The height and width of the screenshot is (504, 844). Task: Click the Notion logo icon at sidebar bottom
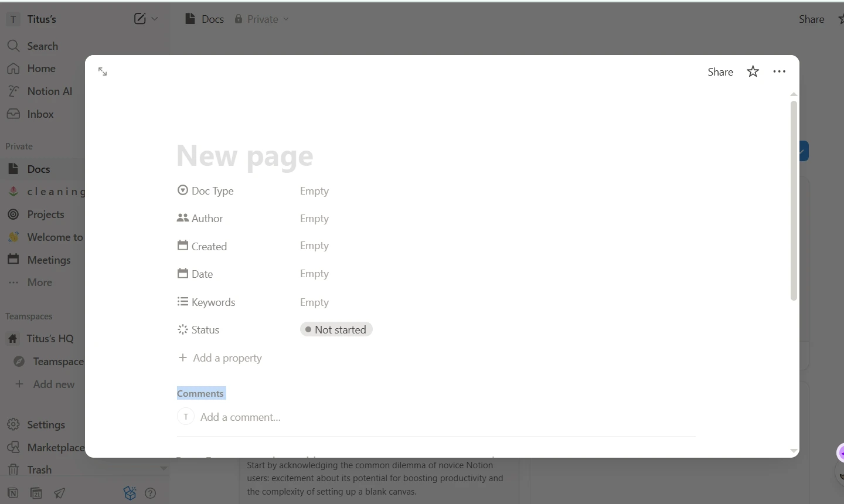(13, 493)
